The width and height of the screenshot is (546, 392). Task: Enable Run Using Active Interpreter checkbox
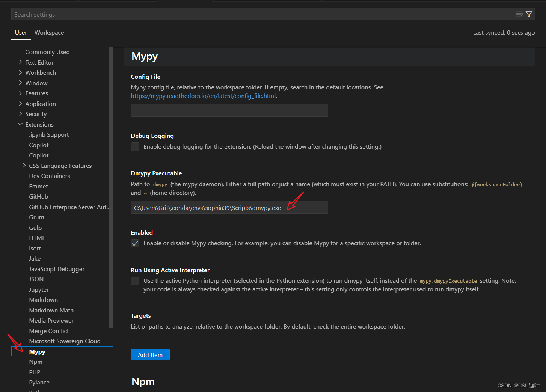tap(135, 281)
